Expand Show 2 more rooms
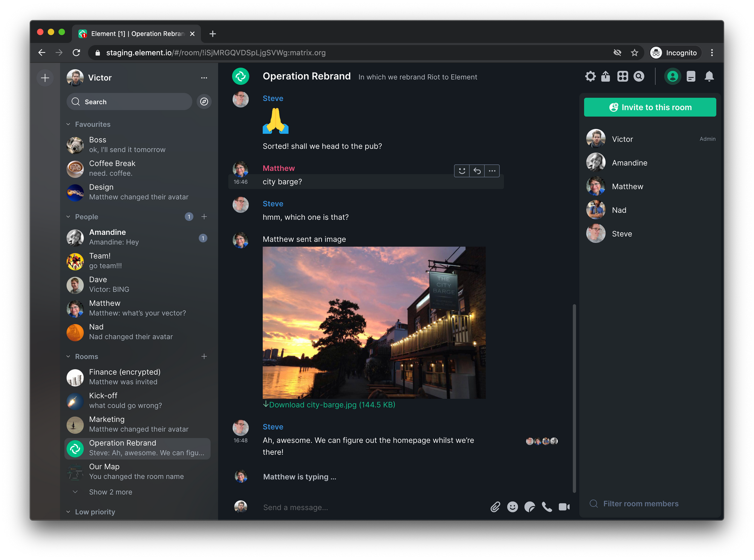The width and height of the screenshot is (754, 560). pos(109,491)
